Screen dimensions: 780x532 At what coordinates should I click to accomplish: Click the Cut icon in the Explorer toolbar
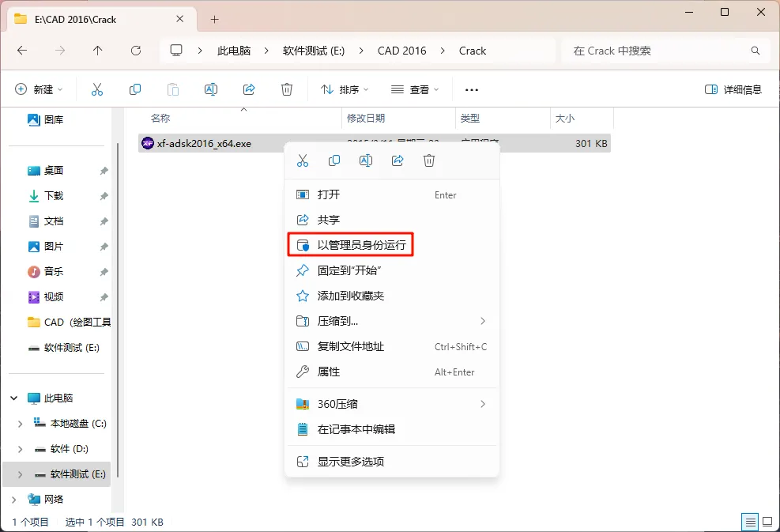[97, 89]
